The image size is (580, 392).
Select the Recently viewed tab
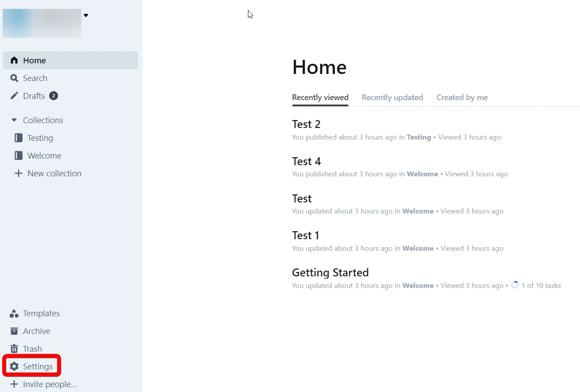(x=320, y=97)
